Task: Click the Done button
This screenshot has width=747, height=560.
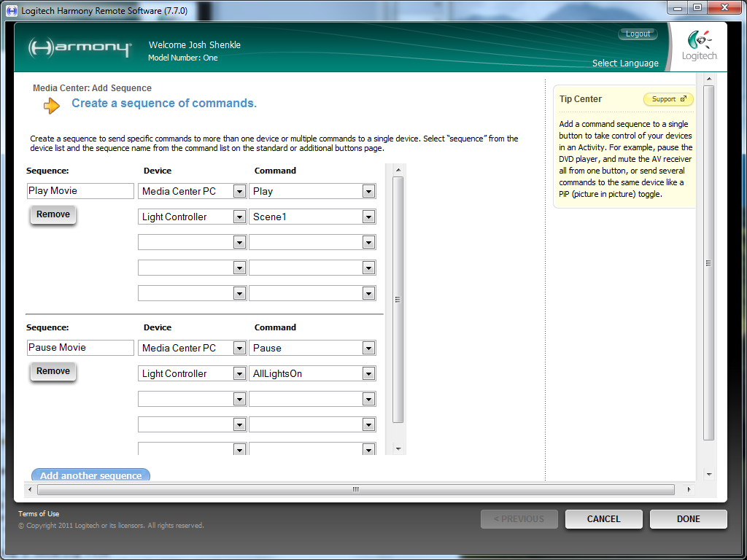Action: coord(689,519)
